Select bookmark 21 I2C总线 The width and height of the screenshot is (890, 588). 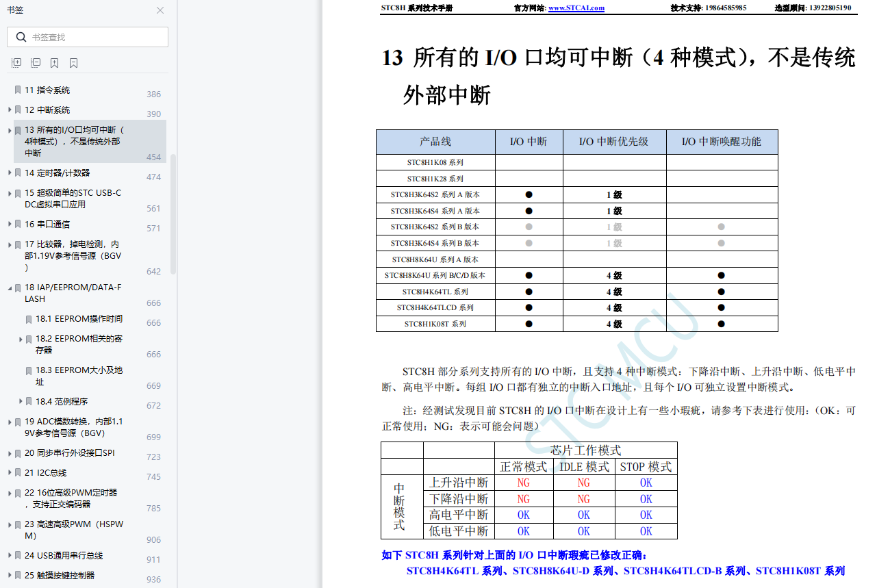pyautogui.click(x=45, y=473)
